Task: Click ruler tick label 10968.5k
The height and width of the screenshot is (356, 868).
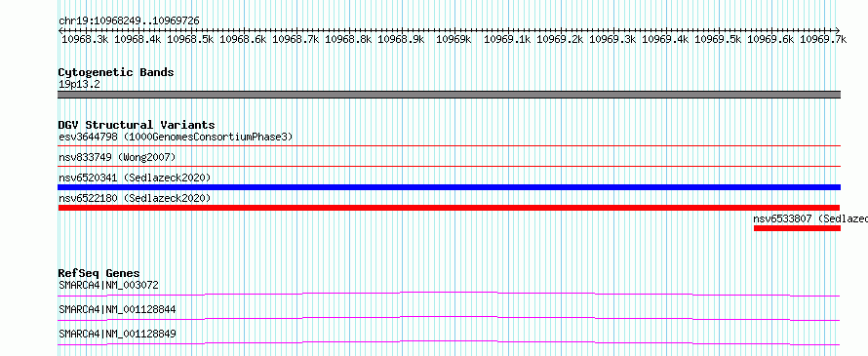Action: [190, 39]
